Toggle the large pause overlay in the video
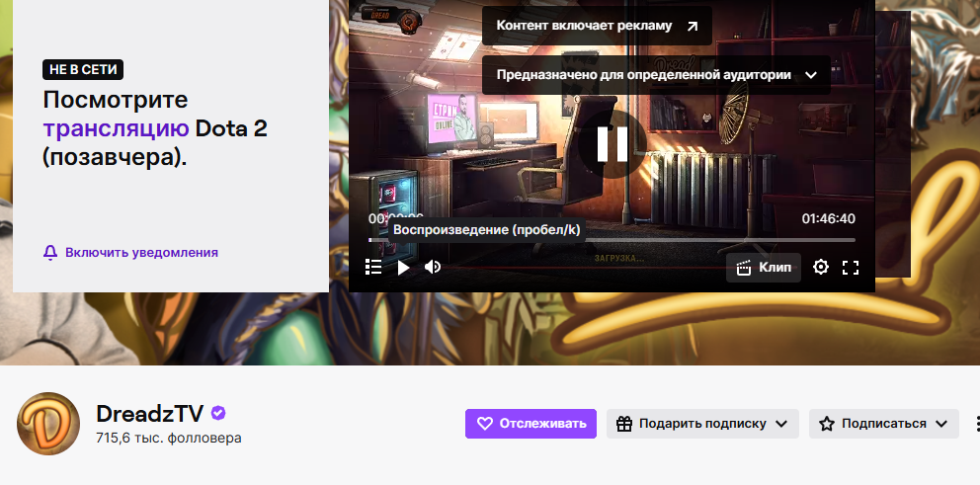This screenshot has width=980, height=485. 612,143
